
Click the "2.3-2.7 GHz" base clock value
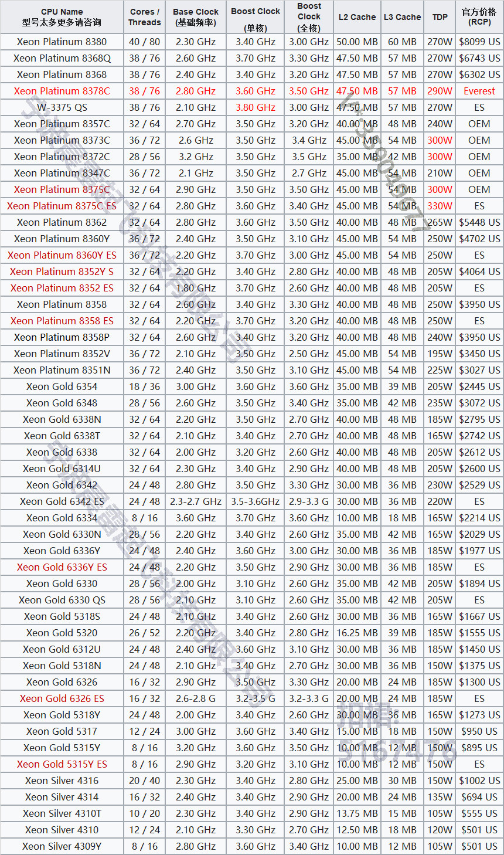(196, 501)
